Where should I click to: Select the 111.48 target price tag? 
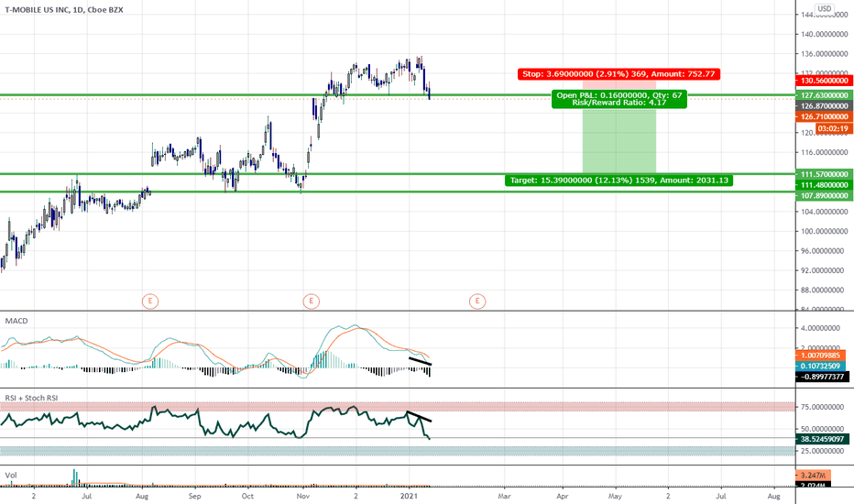pyautogui.click(x=824, y=185)
